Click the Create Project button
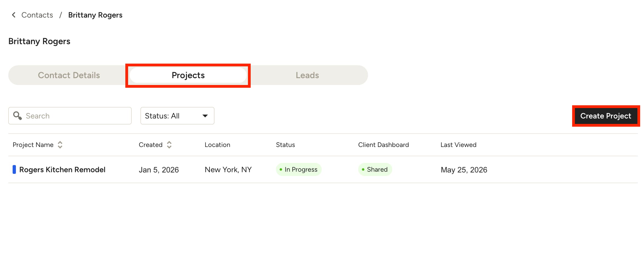644x255 pixels. (606, 116)
